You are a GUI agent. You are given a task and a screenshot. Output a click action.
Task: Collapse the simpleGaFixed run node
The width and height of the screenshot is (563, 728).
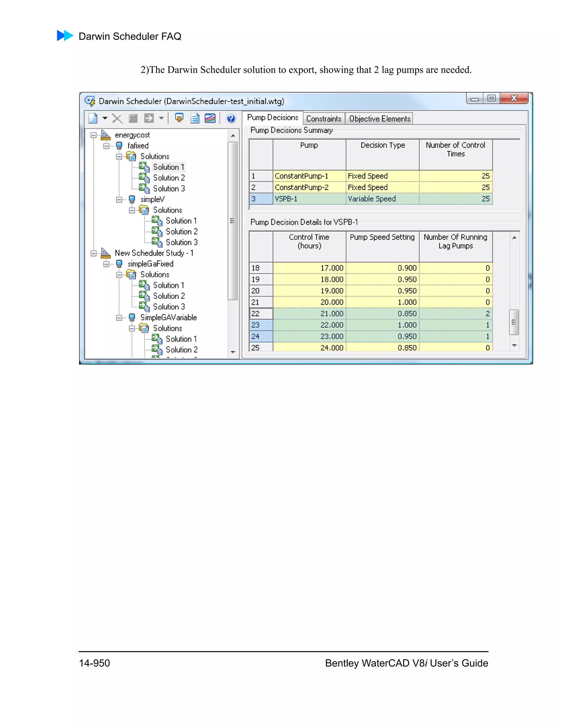point(106,264)
